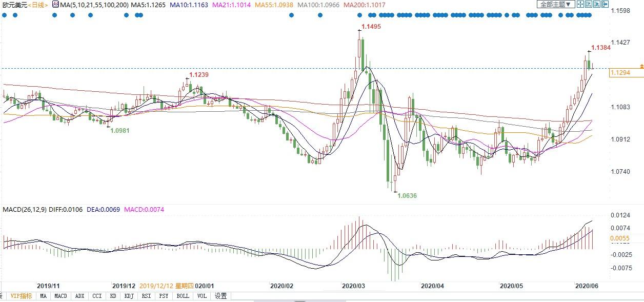The height and width of the screenshot is (302, 644).
Task: Click the 1.1495 high price label
Action: click(371, 26)
